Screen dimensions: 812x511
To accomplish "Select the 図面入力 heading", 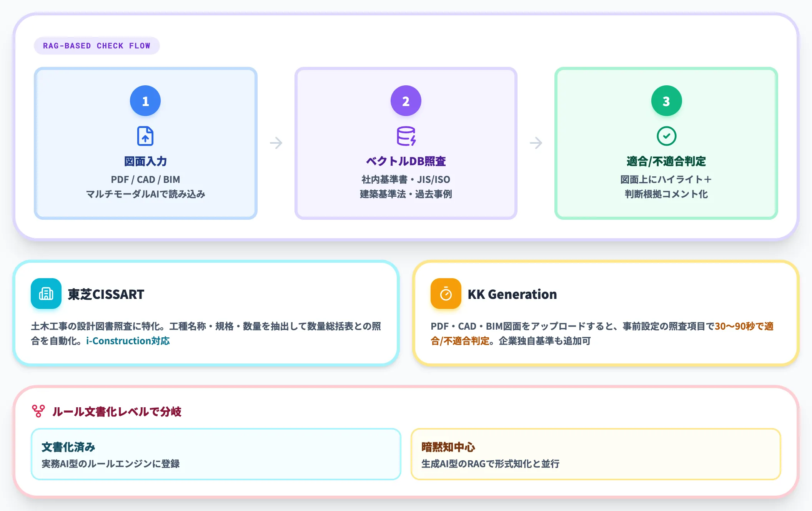I will pyautogui.click(x=145, y=161).
